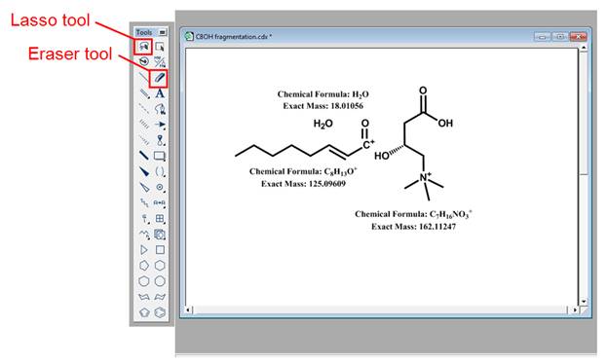Viewport: 608px width, 364px height.
Task: Select the Lasso tool
Action: pyautogui.click(x=144, y=47)
